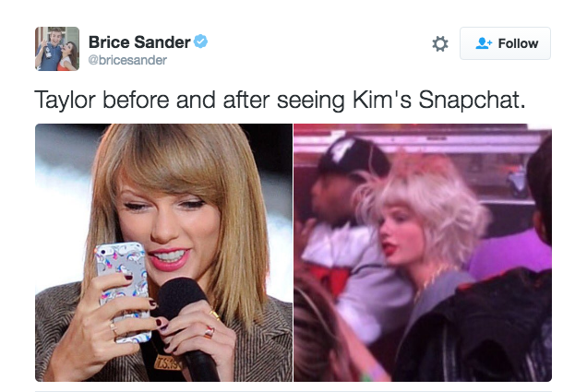This screenshot has width=587, height=392.
Task: Open Brice Sander's profile avatar photo
Action: (57, 49)
